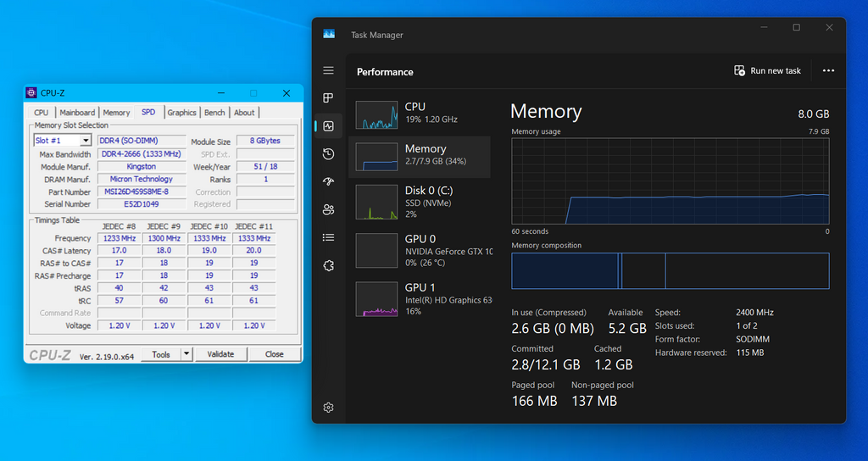
Task: Click CAS# Latency 20.0 cell
Action: [x=254, y=250]
